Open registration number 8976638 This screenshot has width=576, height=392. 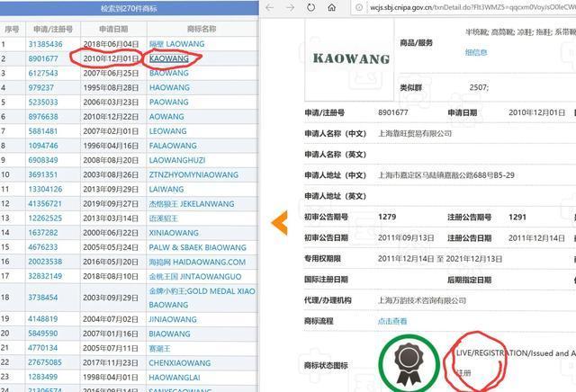point(43,117)
